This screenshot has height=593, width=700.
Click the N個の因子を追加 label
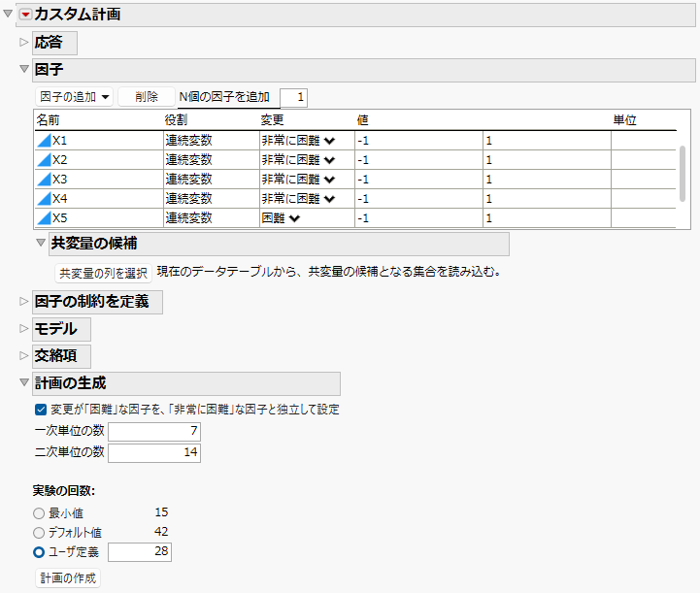point(224,97)
